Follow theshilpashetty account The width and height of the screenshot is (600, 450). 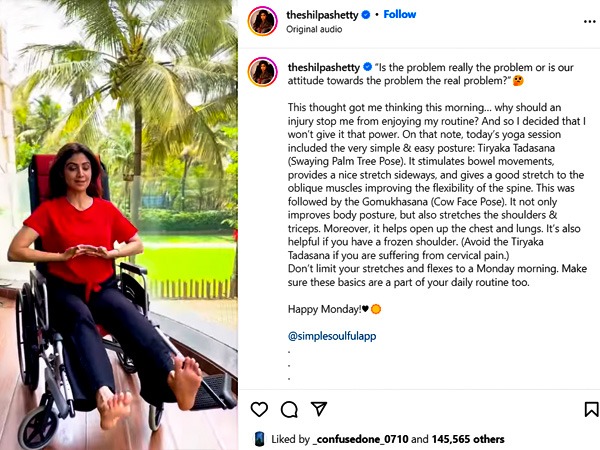(x=399, y=15)
